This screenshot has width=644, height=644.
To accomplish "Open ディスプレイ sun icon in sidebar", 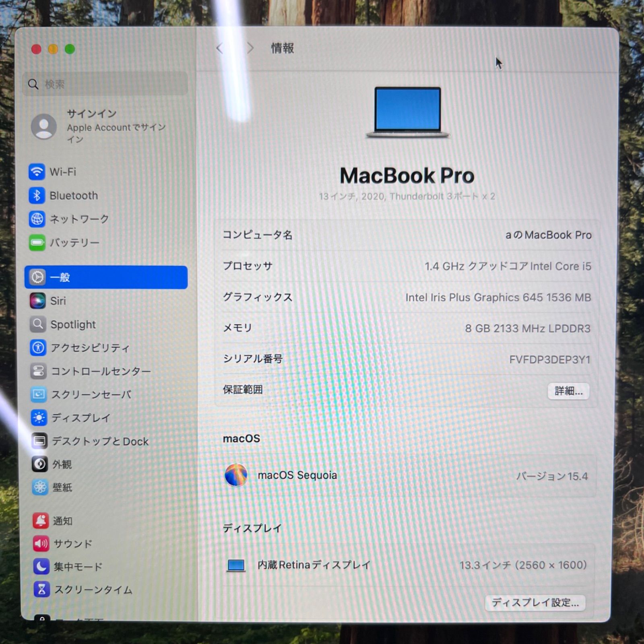I will click(x=39, y=418).
